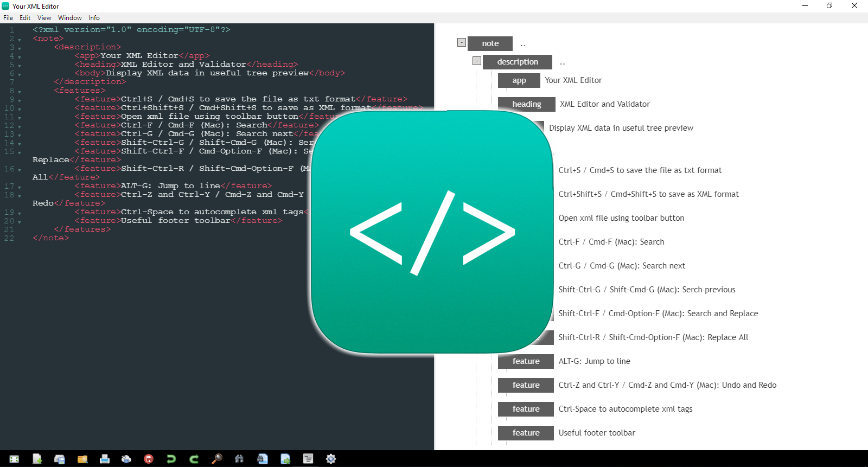Open the File menu
The width and height of the screenshot is (868, 467).
tap(8, 18)
